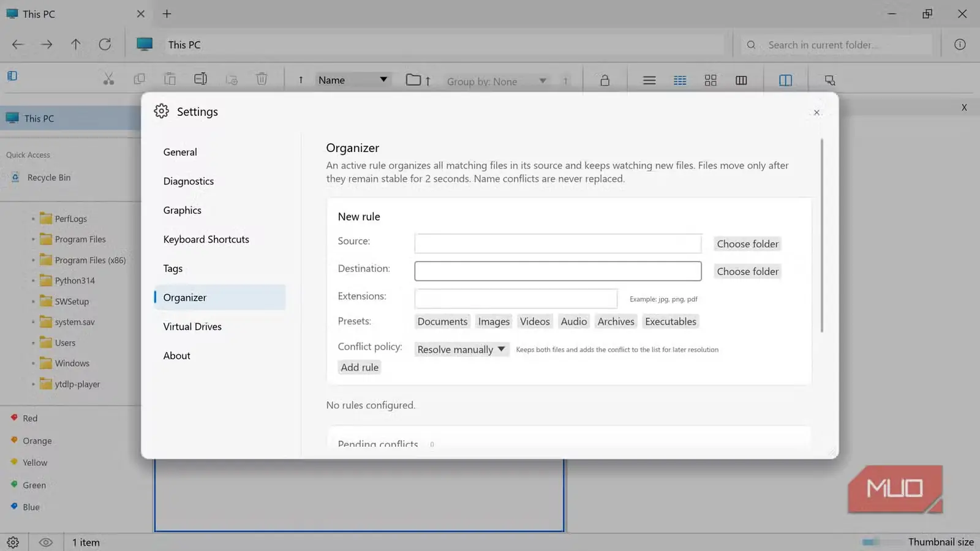Click the back navigation arrow
Viewport: 980px width, 551px height.
(18, 45)
